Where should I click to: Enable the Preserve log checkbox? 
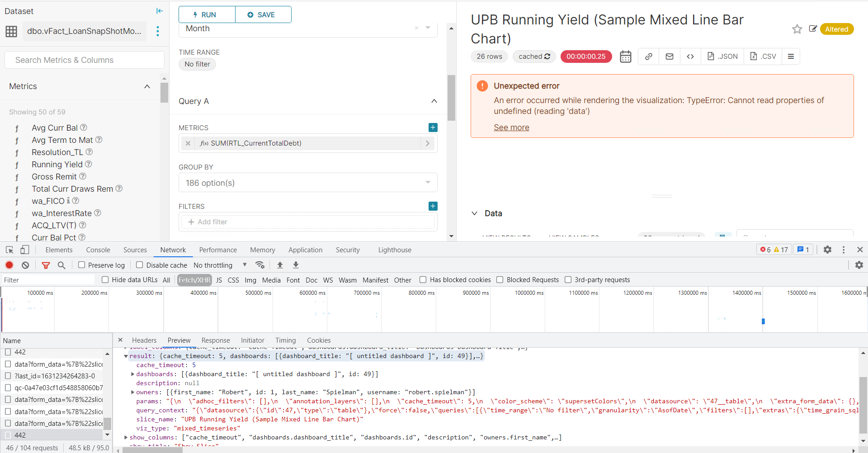[81, 265]
